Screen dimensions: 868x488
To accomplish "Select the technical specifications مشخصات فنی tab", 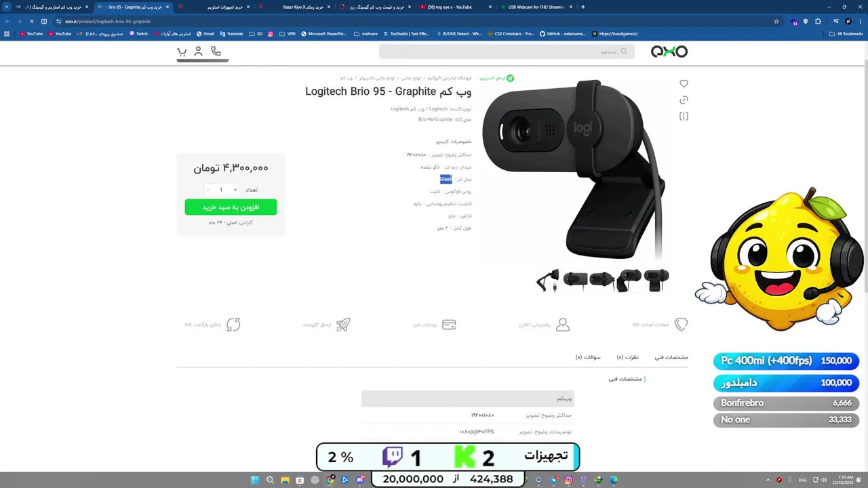I will point(671,357).
